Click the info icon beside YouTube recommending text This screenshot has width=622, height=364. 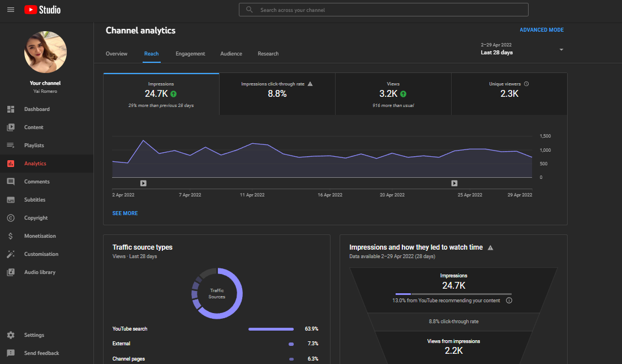[x=509, y=301]
